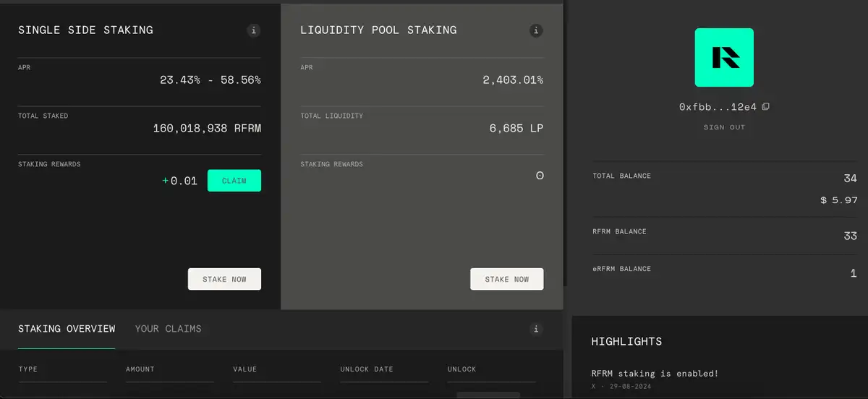Click the $5.97 total balance value
Viewport: 868px width, 399px height.
[839, 200]
